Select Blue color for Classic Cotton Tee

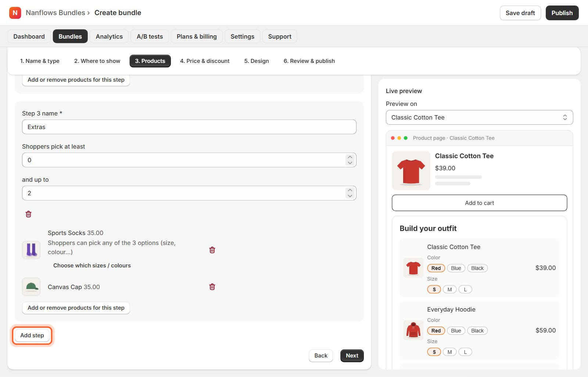point(456,268)
